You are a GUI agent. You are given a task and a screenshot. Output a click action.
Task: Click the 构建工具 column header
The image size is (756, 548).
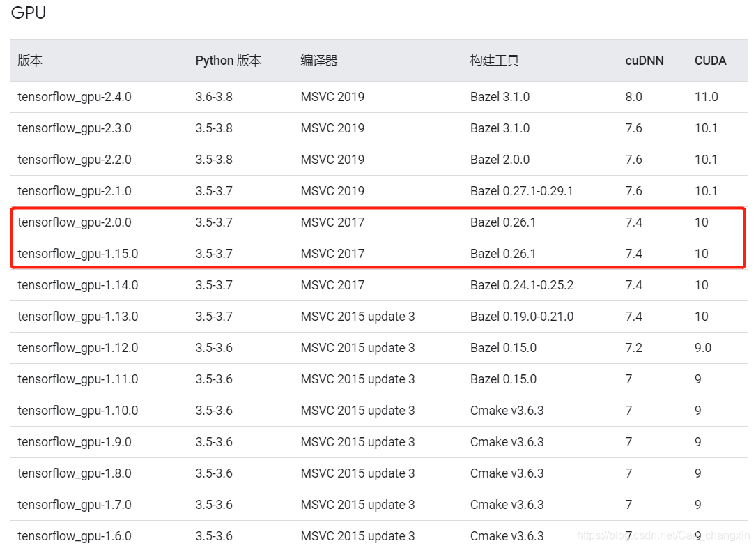tap(494, 60)
